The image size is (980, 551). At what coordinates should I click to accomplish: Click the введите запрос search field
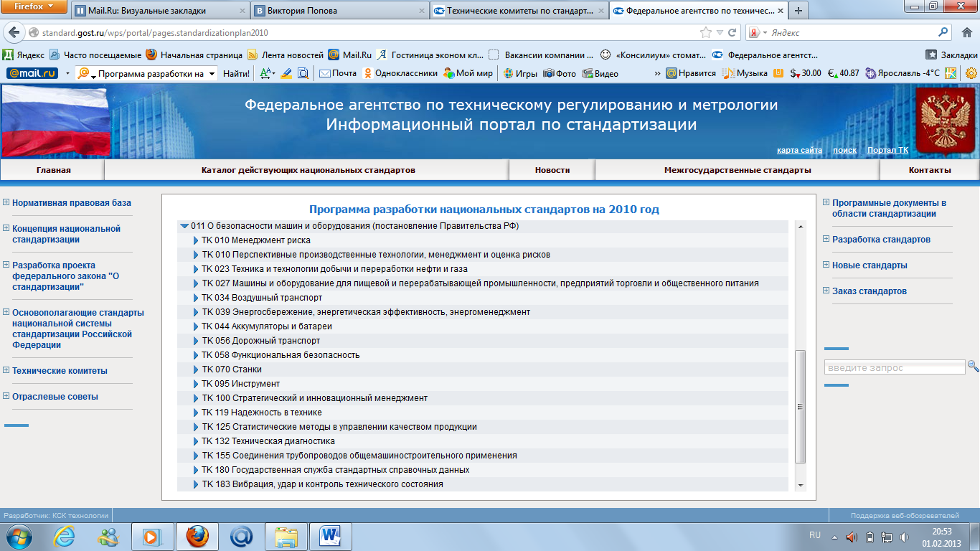(x=895, y=367)
